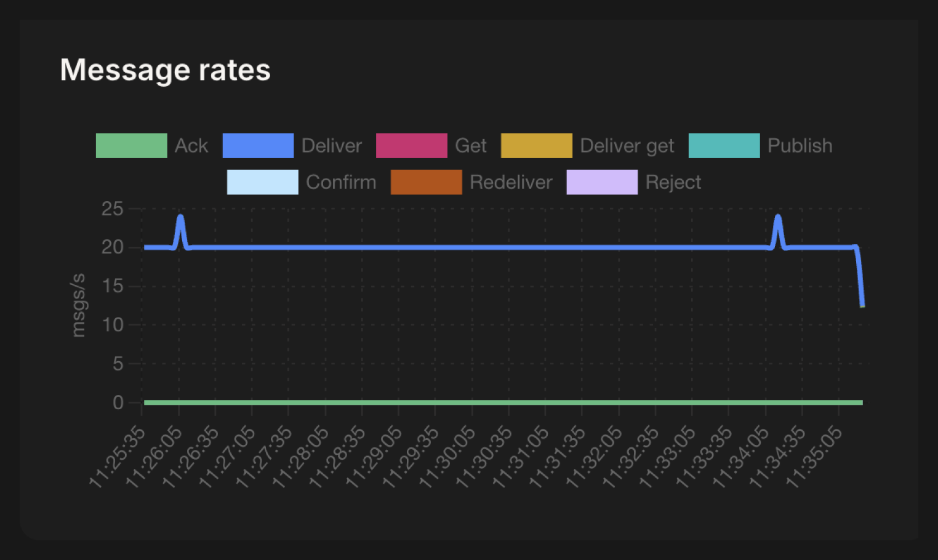Click the 11:28:35 time label
The height and width of the screenshot is (560, 938).
tap(338, 457)
